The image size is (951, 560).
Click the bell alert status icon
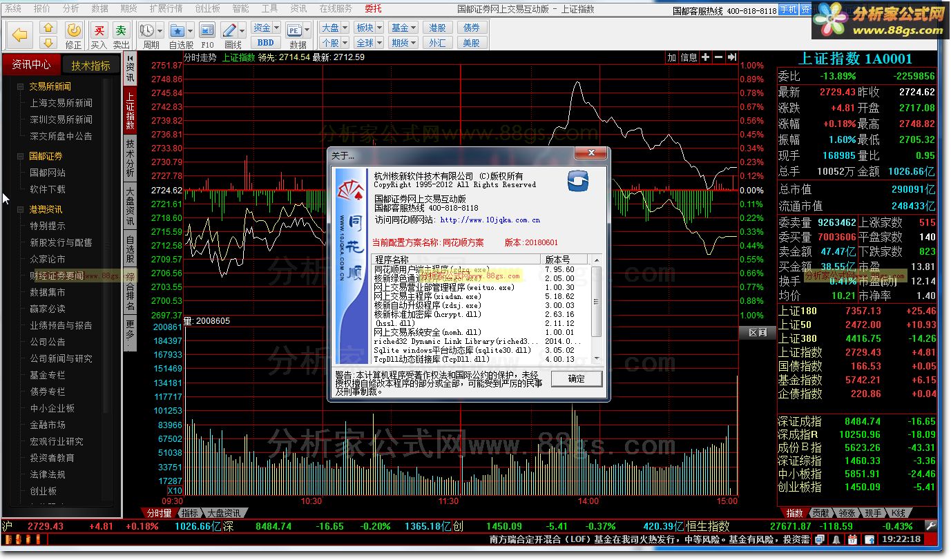[837, 539]
